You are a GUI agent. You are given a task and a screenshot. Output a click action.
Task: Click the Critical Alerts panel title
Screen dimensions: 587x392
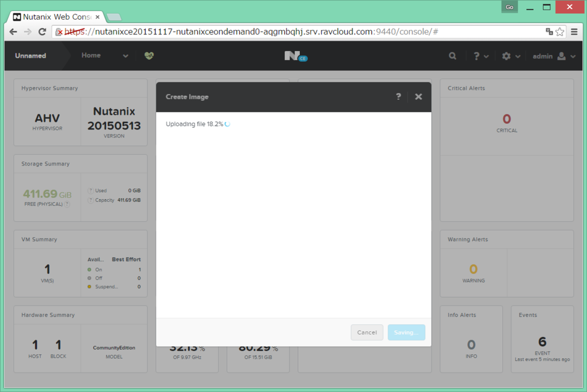pyautogui.click(x=466, y=88)
